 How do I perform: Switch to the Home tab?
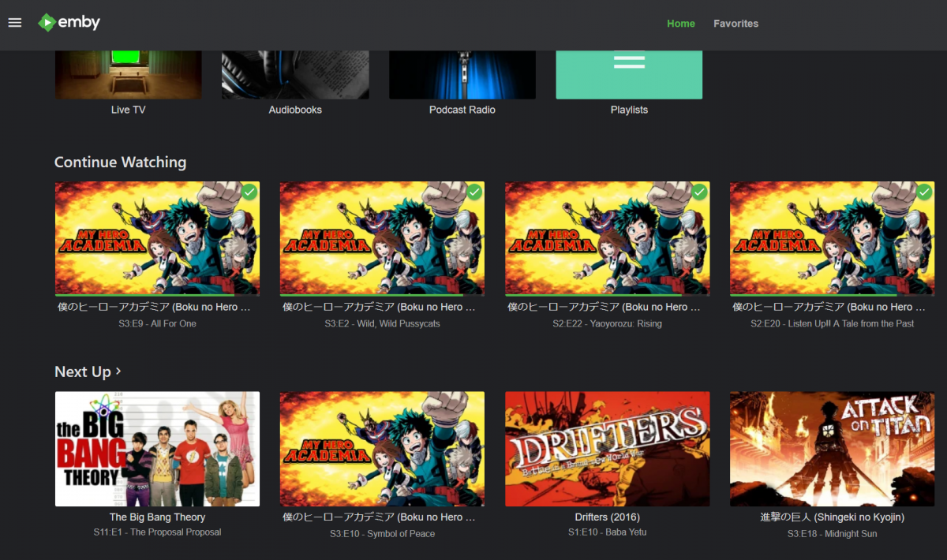(681, 24)
